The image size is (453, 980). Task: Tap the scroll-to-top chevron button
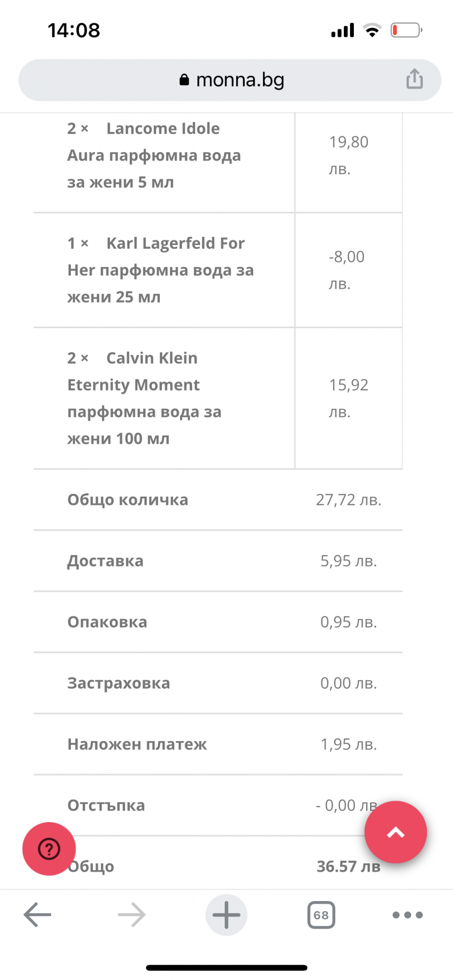click(x=396, y=832)
